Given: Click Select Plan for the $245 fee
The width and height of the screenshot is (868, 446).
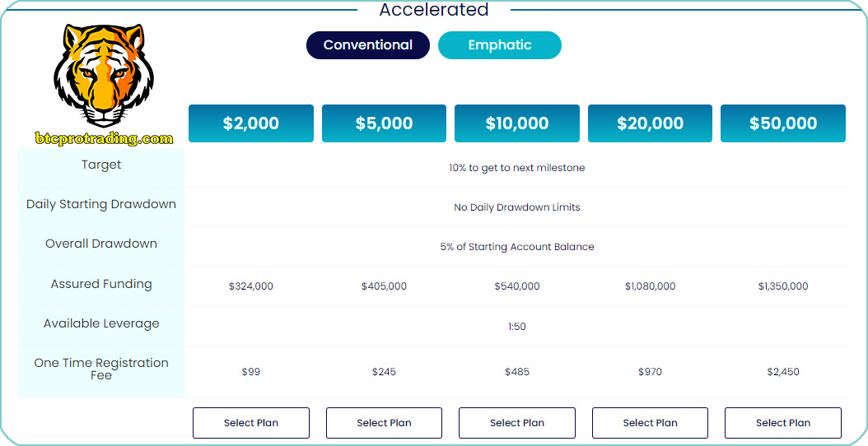Looking at the screenshot, I should [x=384, y=423].
